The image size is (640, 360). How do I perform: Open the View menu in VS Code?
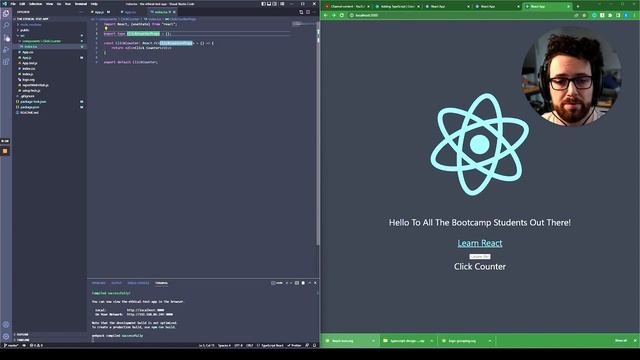pyautogui.click(x=49, y=4)
